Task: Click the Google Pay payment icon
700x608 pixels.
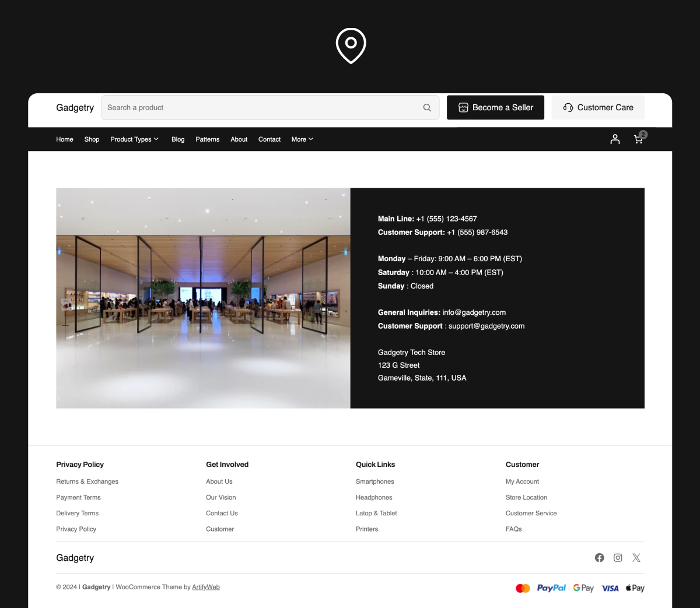Action: tap(583, 588)
